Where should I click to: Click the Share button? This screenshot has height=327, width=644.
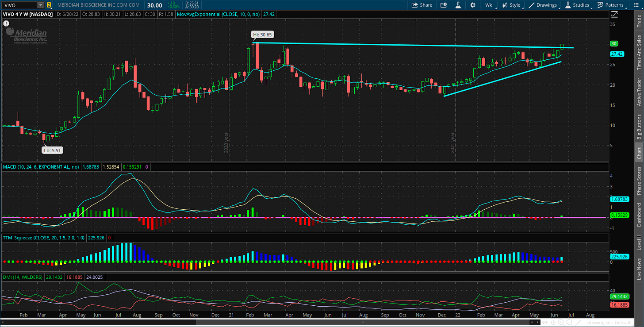click(x=422, y=5)
